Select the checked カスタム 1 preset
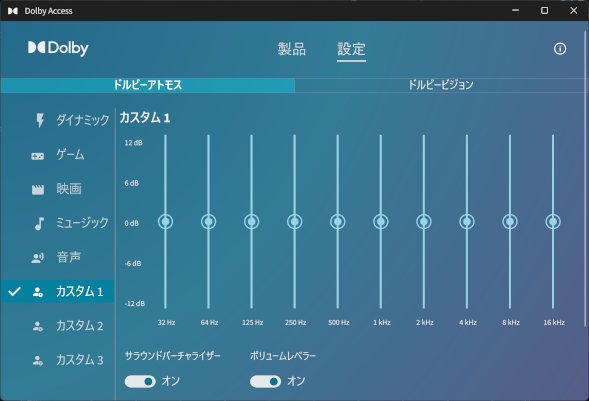 [57, 291]
